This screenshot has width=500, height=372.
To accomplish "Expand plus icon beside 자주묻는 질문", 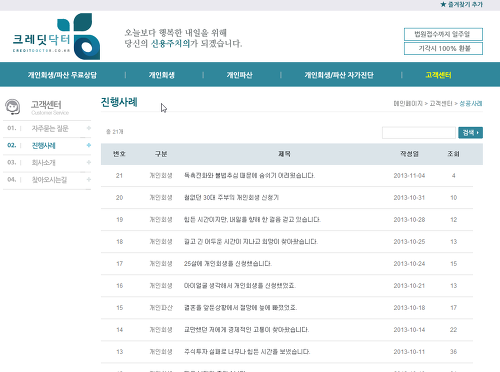I will (x=89, y=128).
